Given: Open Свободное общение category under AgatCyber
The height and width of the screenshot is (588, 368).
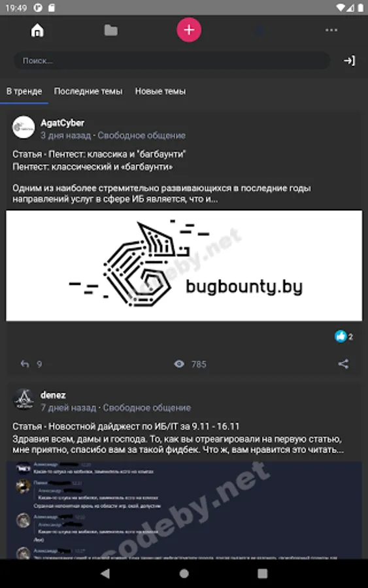Looking at the screenshot, I should click(x=141, y=135).
